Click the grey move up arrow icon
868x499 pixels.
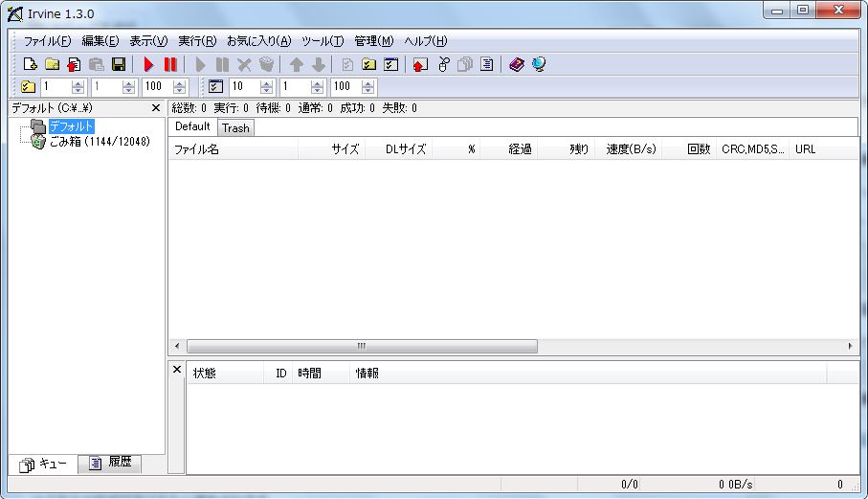tap(296, 64)
